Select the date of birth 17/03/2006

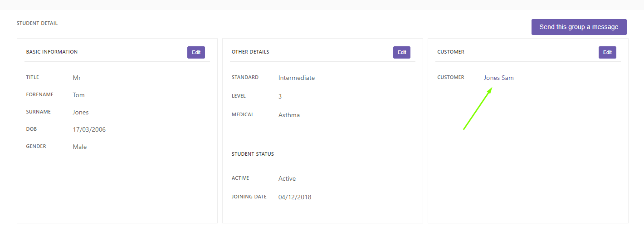pos(89,129)
